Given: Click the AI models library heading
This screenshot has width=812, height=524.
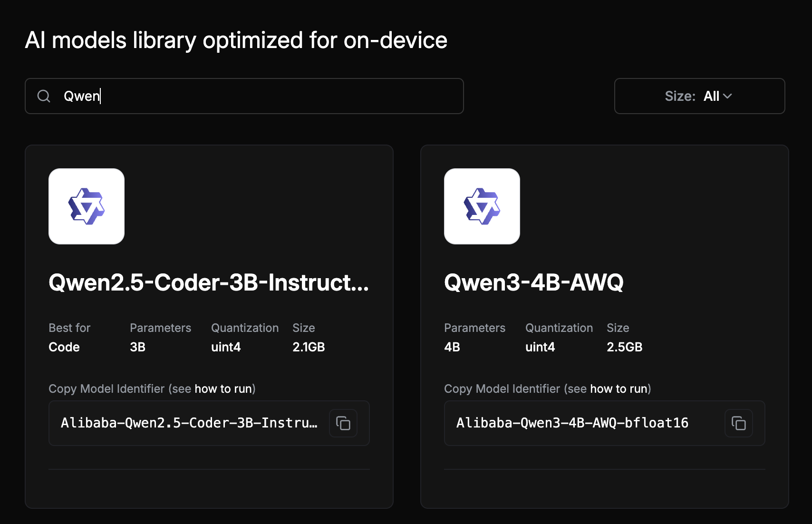Looking at the screenshot, I should pyautogui.click(x=236, y=40).
